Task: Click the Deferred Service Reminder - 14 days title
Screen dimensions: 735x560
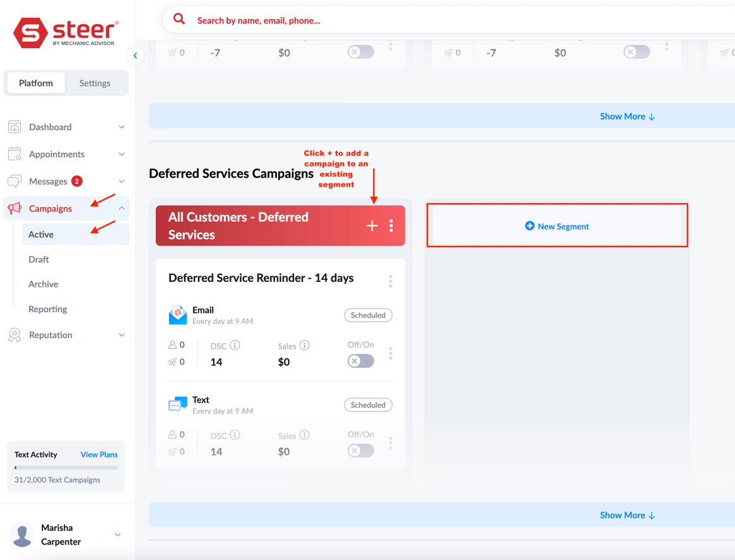Action: [x=261, y=277]
